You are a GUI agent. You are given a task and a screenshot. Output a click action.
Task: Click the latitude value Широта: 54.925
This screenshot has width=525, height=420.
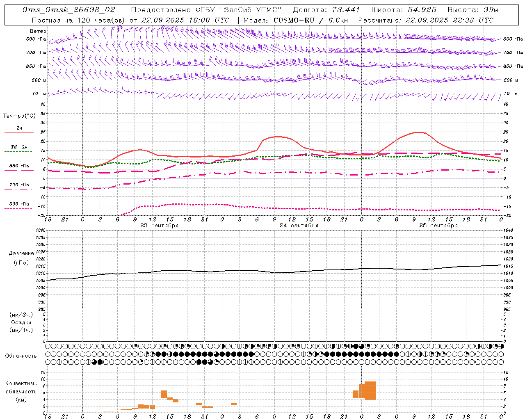[404, 10]
